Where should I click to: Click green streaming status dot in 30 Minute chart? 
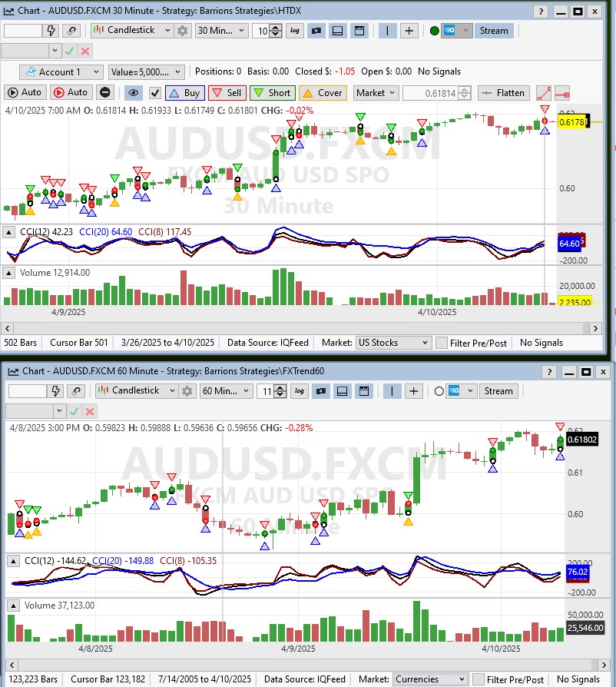coord(434,31)
